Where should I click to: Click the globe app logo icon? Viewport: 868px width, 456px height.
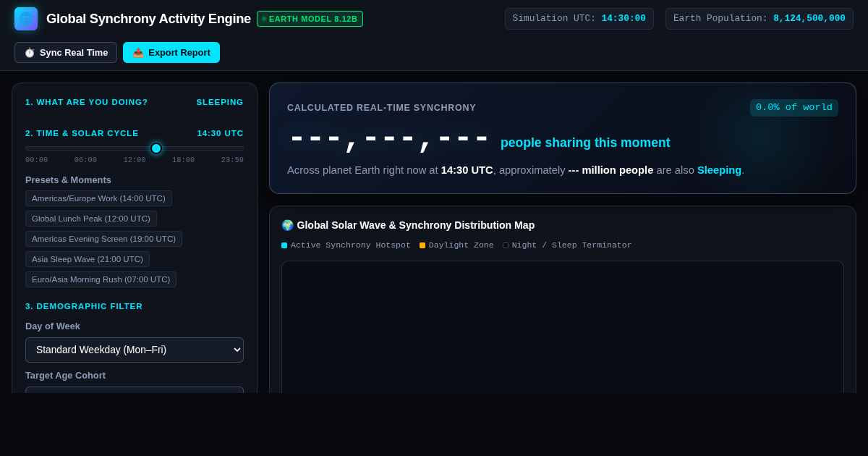[x=26, y=19]
